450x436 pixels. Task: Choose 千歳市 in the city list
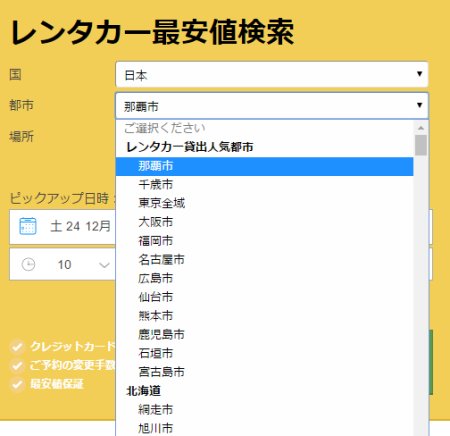coord(264,184)
